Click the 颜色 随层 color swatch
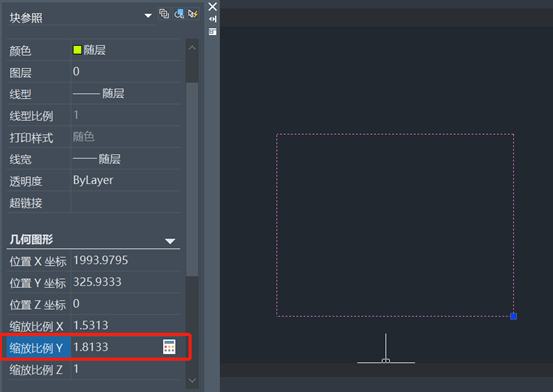This screenshot has height=392, width=553. (x=77, y=50)
